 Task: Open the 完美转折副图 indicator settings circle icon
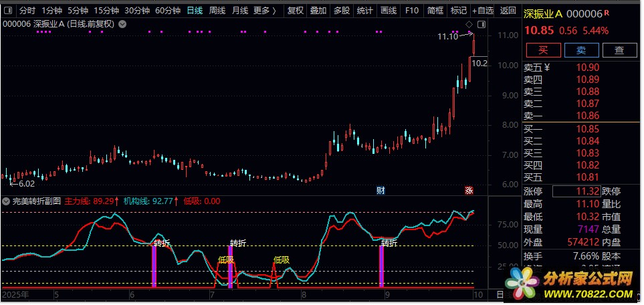coord(6,201)
